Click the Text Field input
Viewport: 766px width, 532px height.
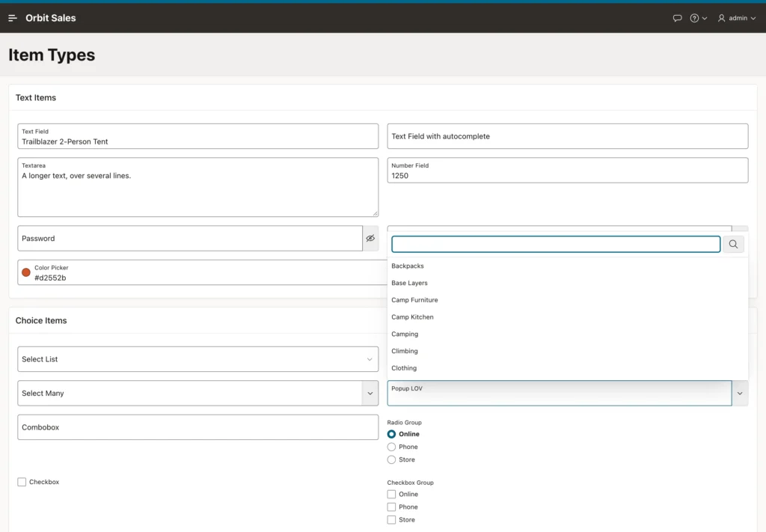point(197,136)
